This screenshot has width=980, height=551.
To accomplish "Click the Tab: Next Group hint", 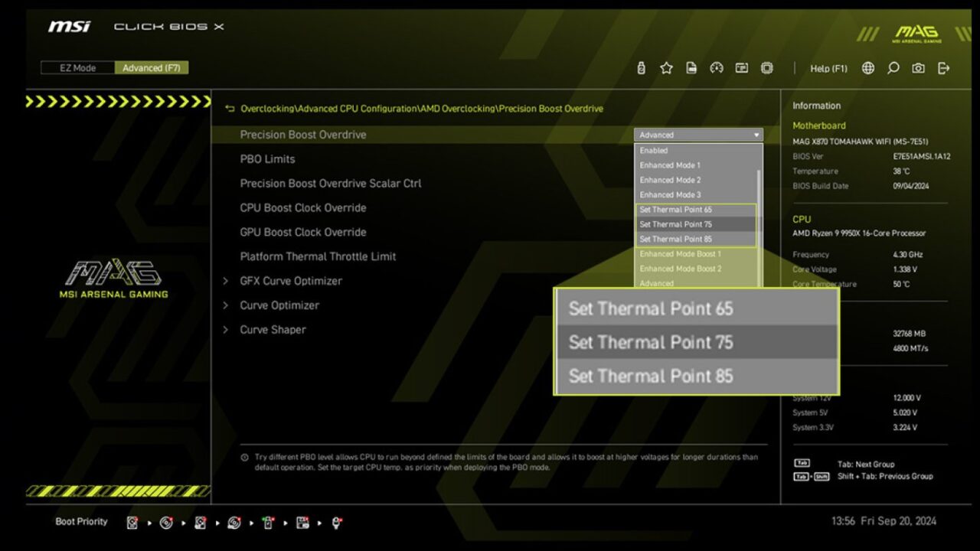I will 866,465.
